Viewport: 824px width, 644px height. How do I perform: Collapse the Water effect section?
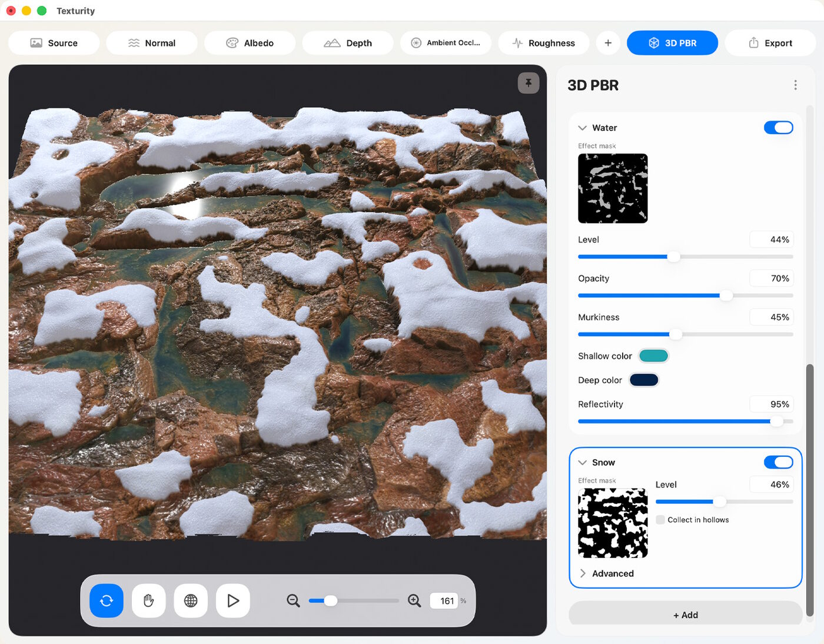pyautogui.click(x=583, y=128)
